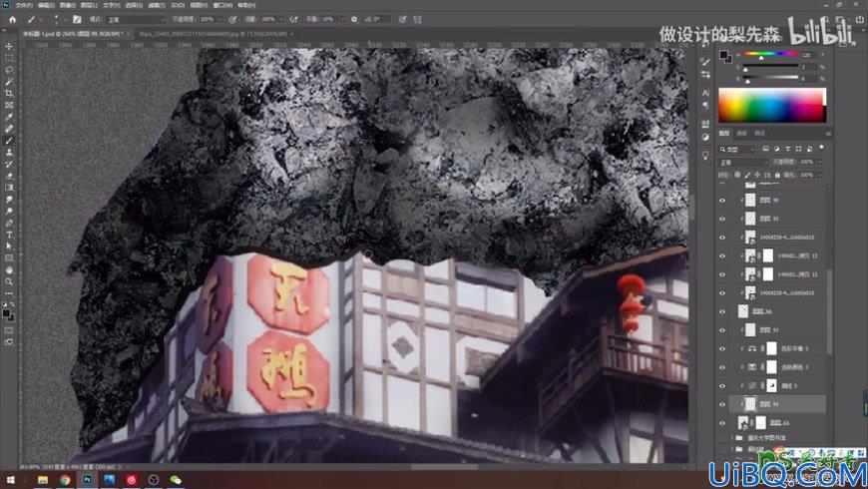Click the symmetry paint butterfly icon

[x=417, y=19]
